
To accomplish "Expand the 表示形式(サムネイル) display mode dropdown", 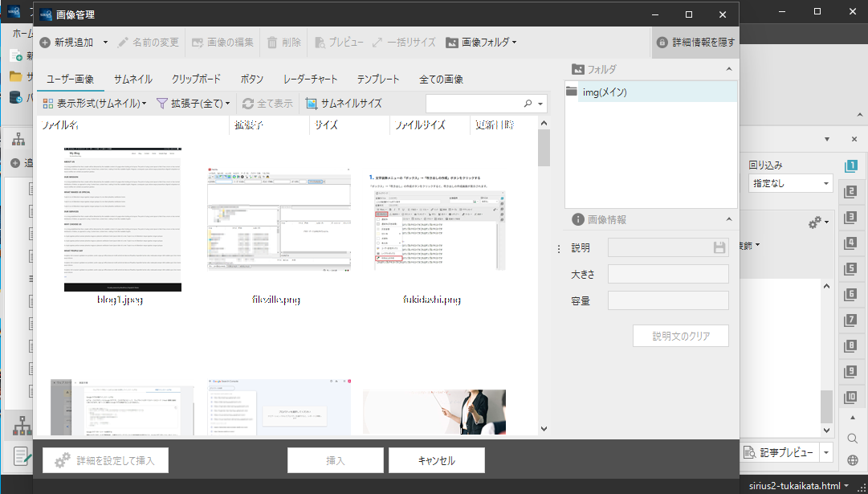I will click(94, 104).
